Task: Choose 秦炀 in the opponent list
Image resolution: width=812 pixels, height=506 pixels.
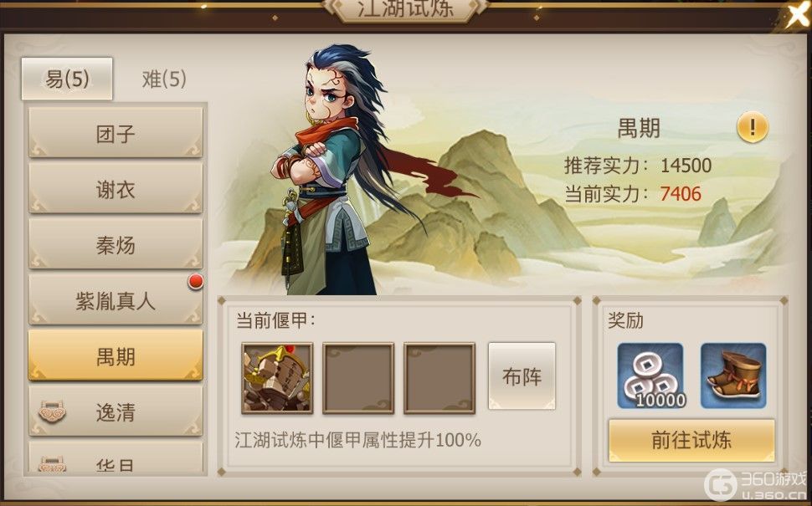Action: (x=116, y=244)
